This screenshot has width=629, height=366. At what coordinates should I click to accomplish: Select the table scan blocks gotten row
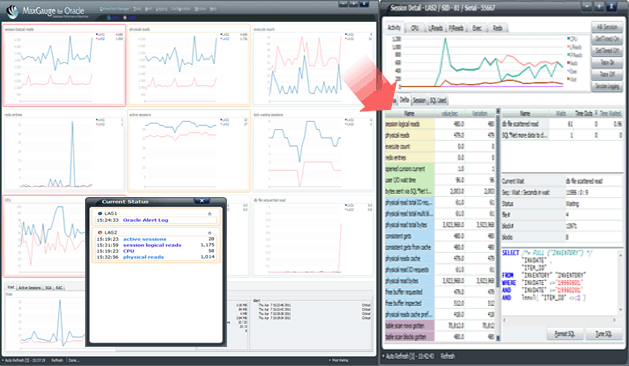tap(440, 337)
